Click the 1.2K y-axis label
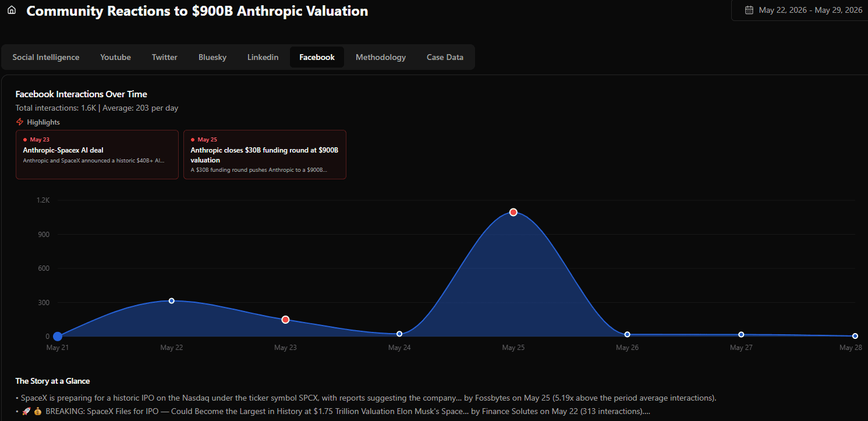 click(44, 200)
